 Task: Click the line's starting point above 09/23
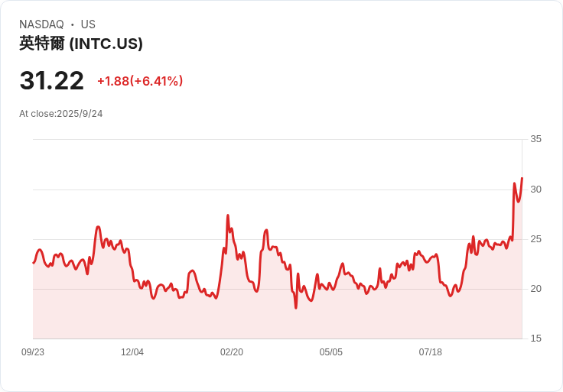[x=33, y=263]
